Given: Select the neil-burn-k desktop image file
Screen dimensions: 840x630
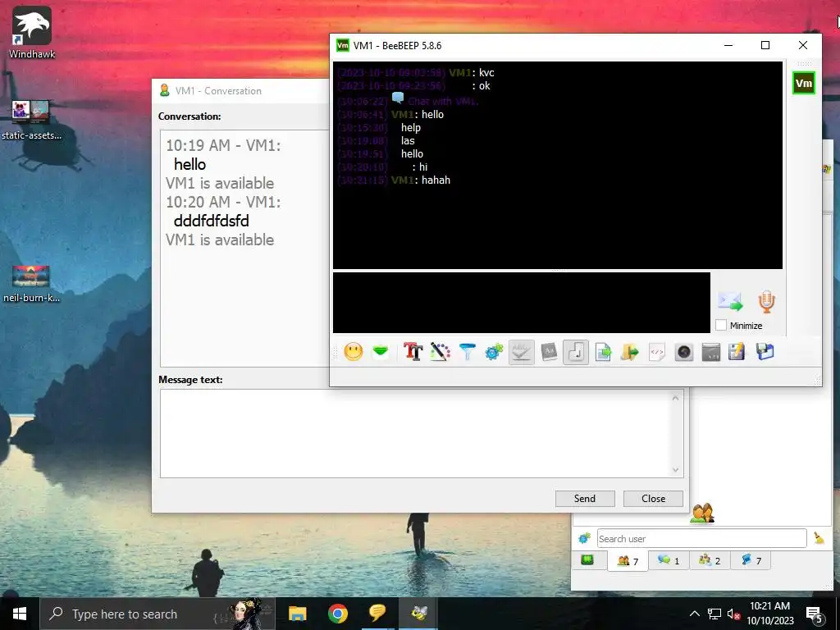Looking at the screenshot, I should 31,284.
